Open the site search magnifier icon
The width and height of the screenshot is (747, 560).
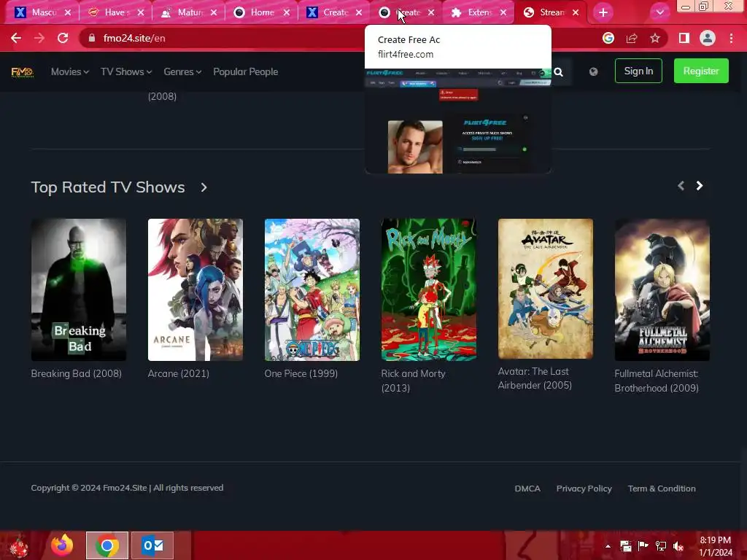tap(558, 72)
